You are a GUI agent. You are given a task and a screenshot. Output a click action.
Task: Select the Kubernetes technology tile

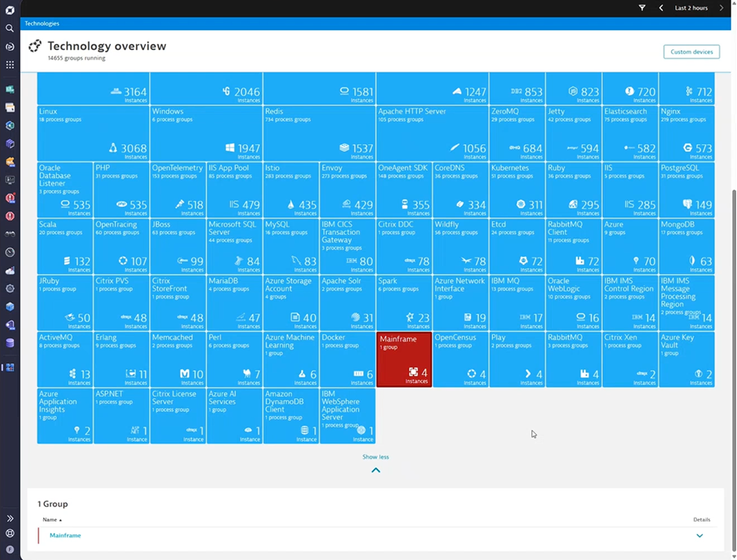coord(516,190)
